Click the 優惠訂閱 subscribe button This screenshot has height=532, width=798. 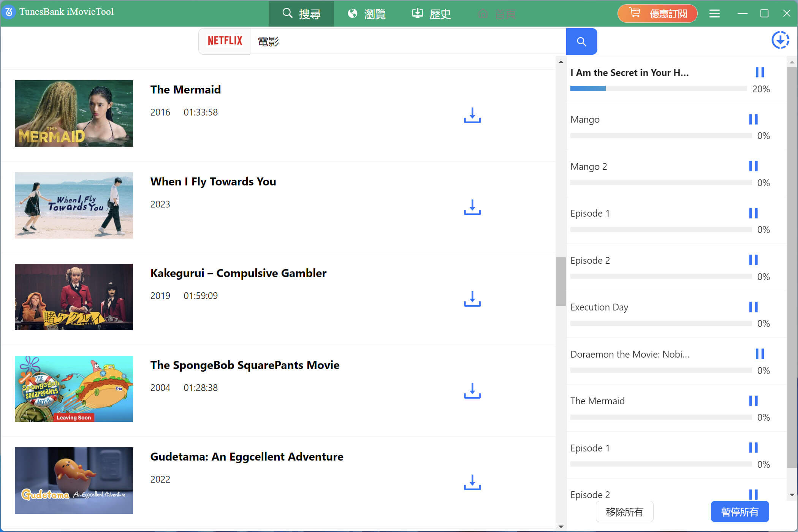657,13
